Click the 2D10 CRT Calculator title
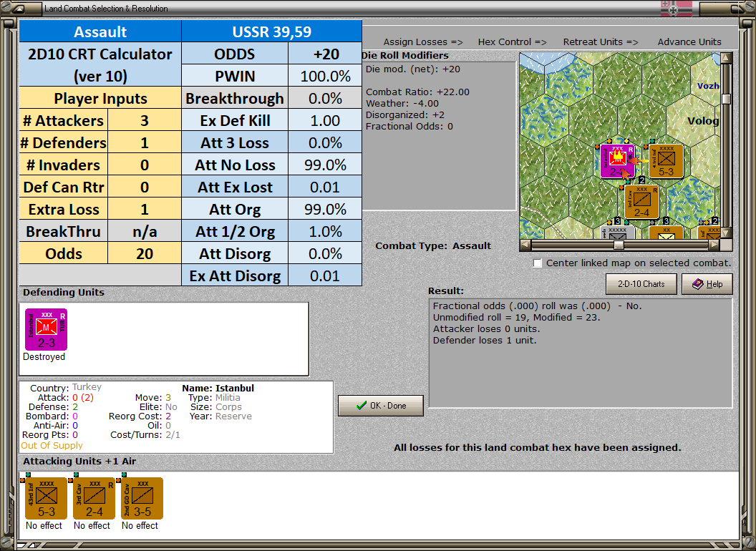 (x=100, y=65)
